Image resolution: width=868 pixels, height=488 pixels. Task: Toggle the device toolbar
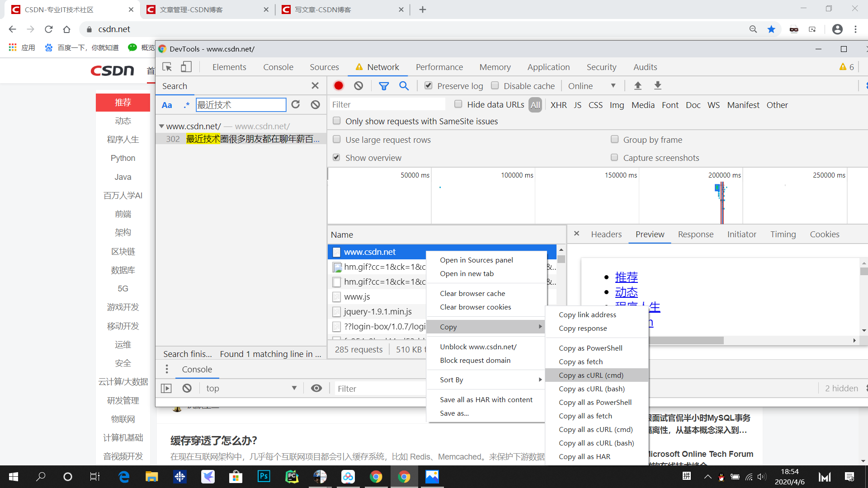pyautogui.click(x=185, y=66)
